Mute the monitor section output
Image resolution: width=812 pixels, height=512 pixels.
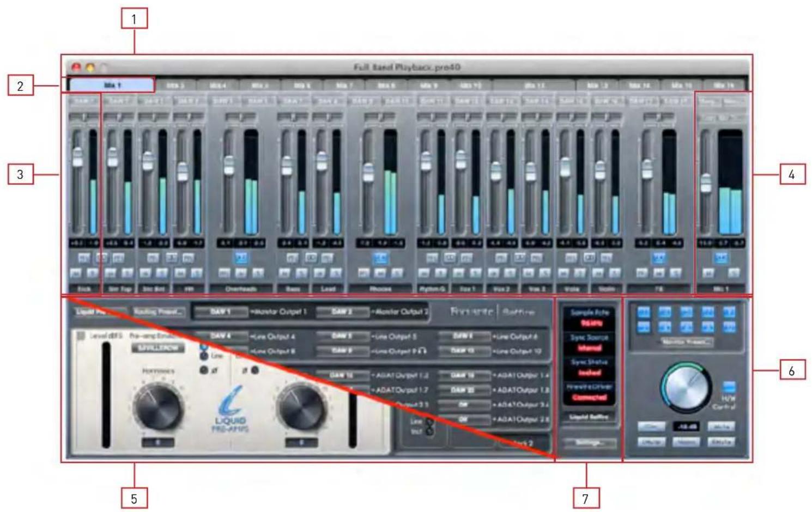[720, 426]
